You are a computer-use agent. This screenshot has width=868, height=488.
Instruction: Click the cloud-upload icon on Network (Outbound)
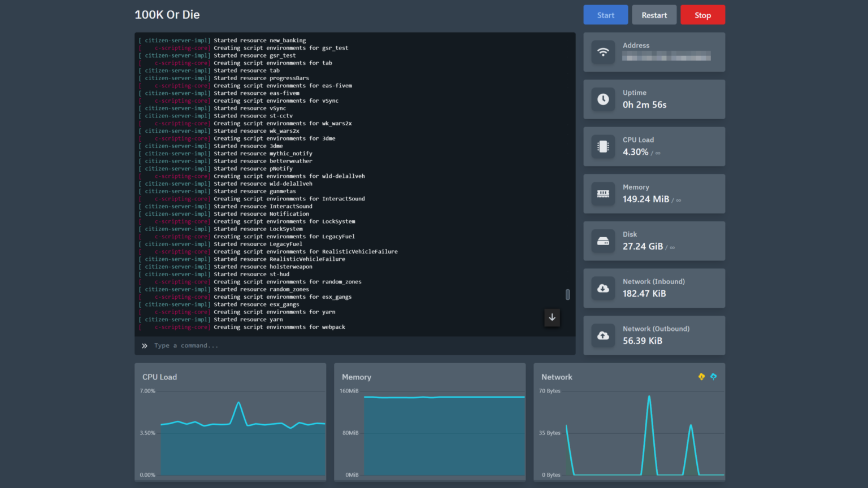coord(603,335)
